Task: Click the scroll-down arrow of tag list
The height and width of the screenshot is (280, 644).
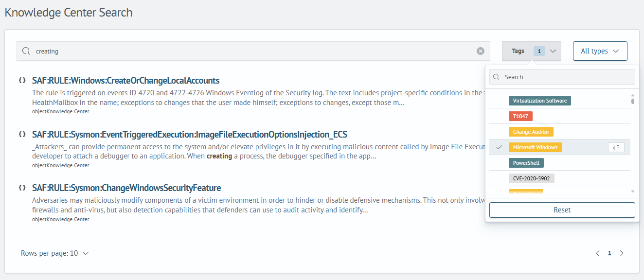Action: tap(633, 192)
